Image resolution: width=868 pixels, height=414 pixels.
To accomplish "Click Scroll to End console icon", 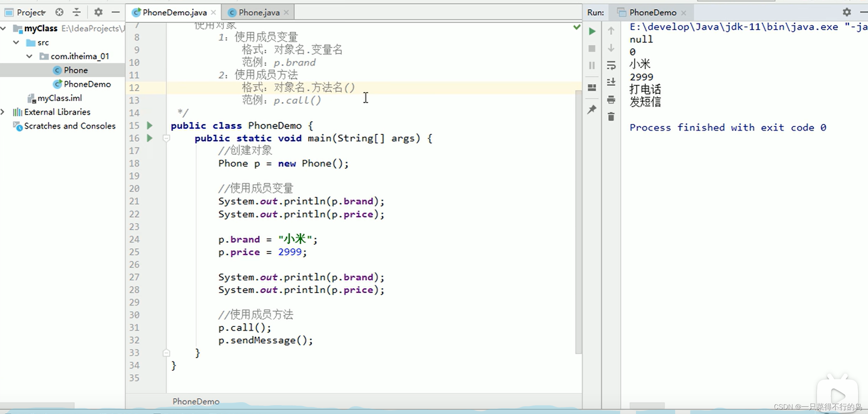I will click(611, 82).
